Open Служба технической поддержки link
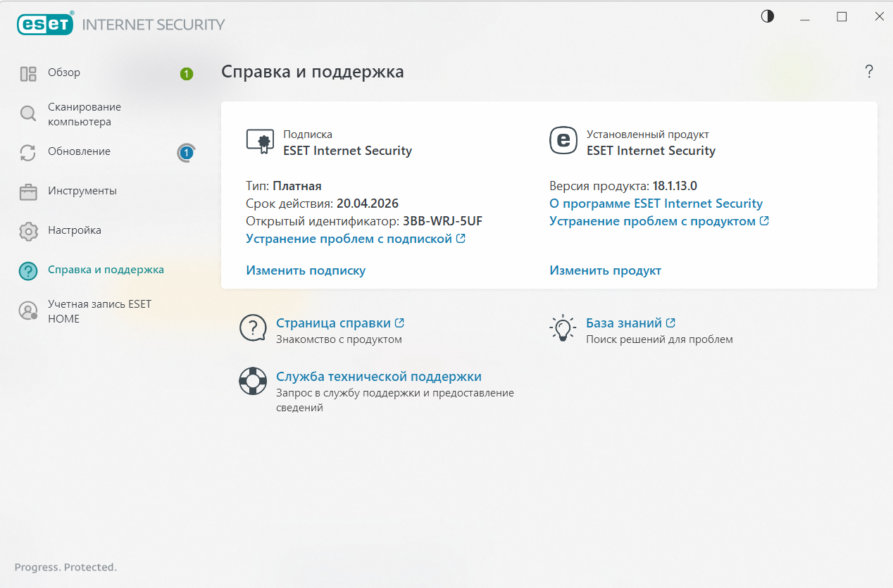 (x=379, y=377)
